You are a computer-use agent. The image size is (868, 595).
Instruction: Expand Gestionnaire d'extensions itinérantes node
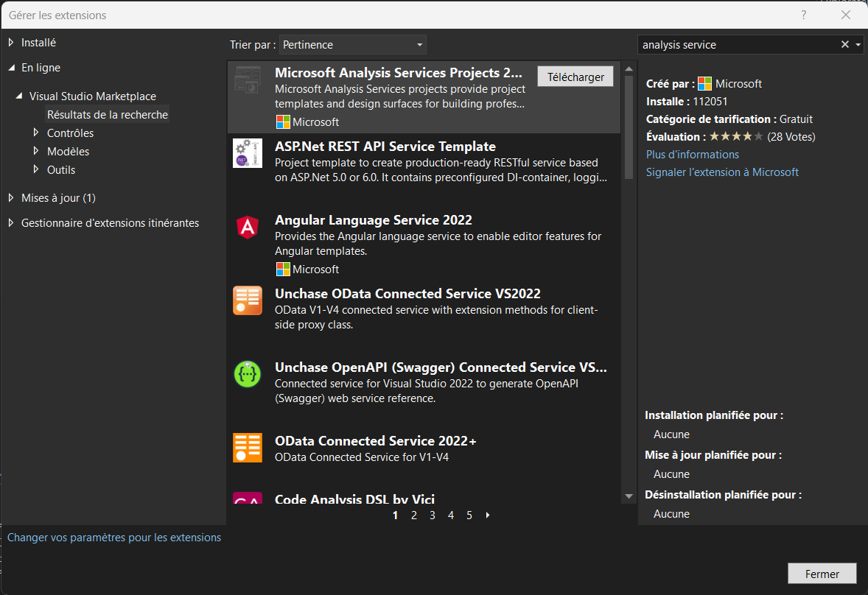click(11, 222)
